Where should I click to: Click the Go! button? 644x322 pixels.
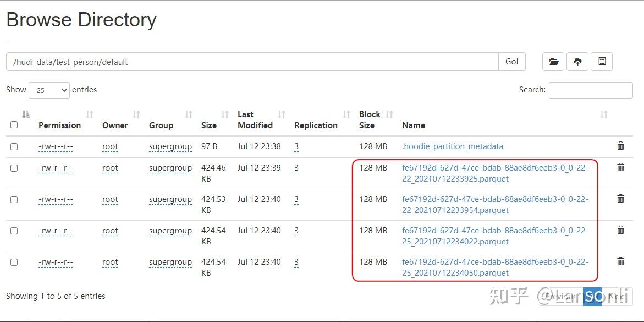coord(512,62)
